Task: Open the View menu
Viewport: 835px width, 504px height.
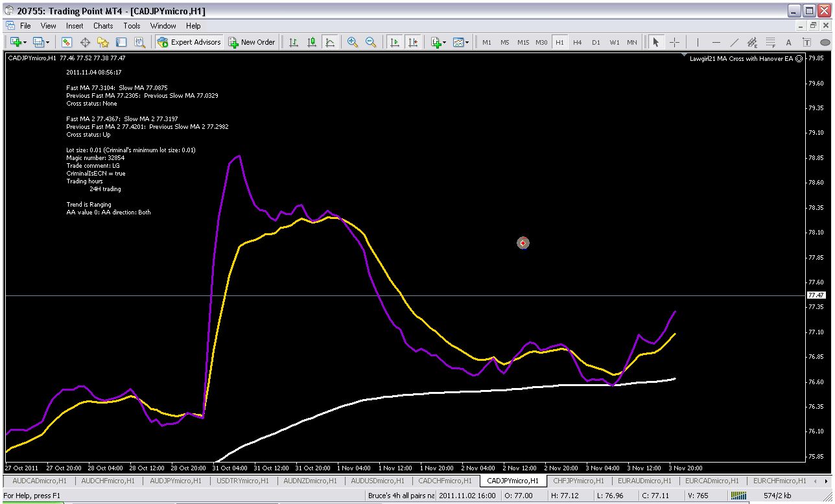Action: pyautogui.click(x=49, y=26)
